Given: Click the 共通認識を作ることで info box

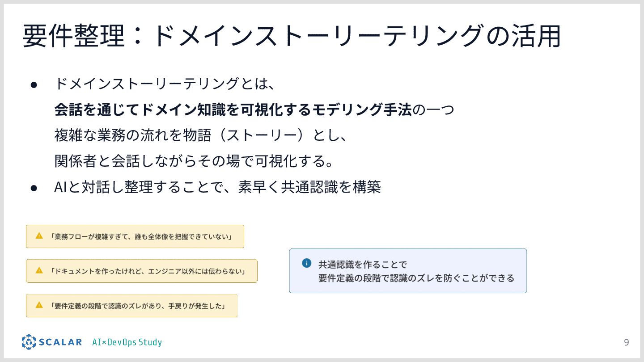Looking at the screenshot, I should [408, 271].
